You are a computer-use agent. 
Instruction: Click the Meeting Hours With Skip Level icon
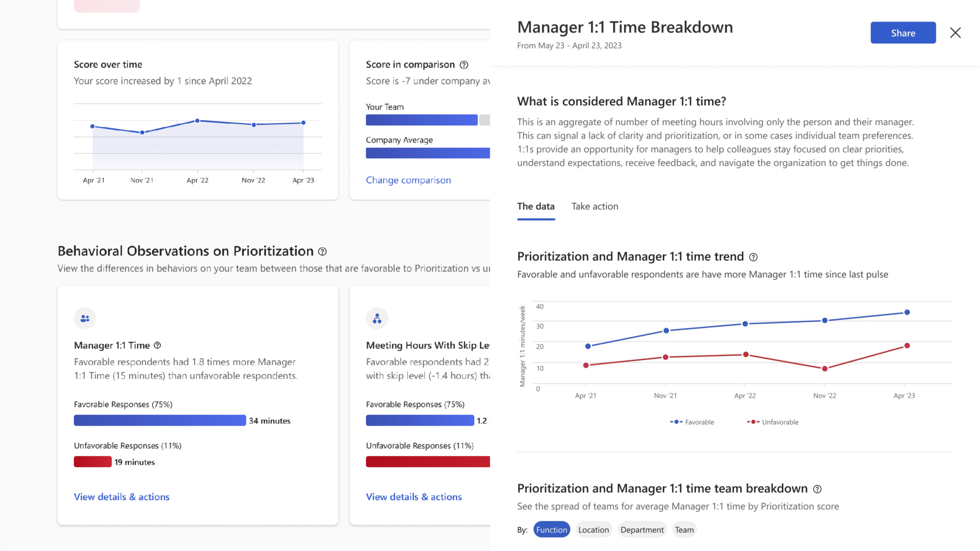(x=377, y=319)
